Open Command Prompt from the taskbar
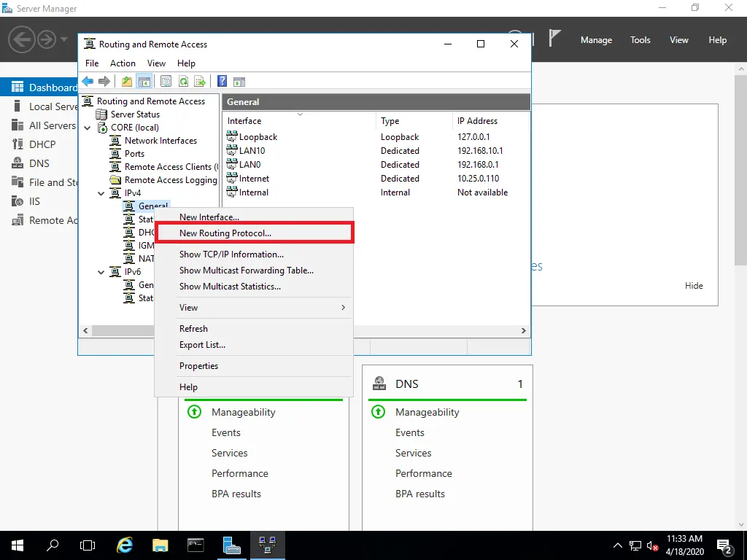 [196, 545]
